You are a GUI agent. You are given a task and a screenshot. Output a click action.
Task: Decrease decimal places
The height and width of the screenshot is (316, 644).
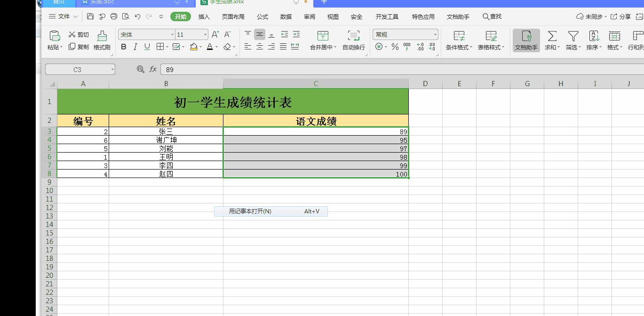[x=432, y=47]
